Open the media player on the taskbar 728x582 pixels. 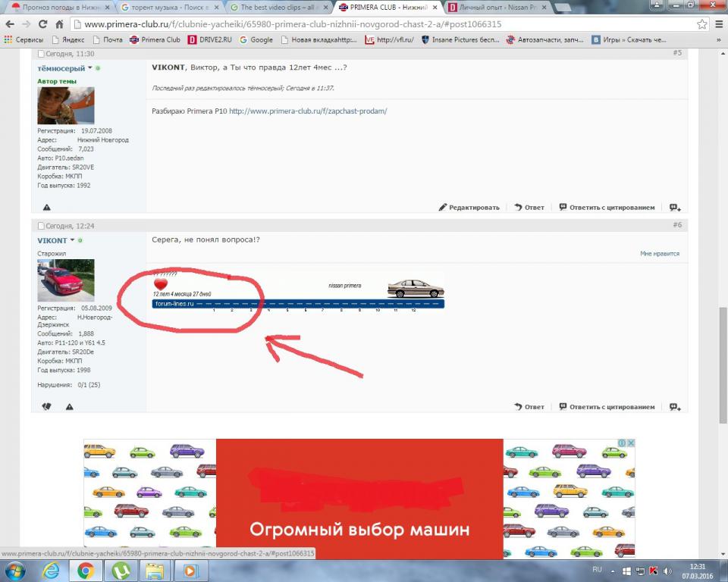[190, 571]
